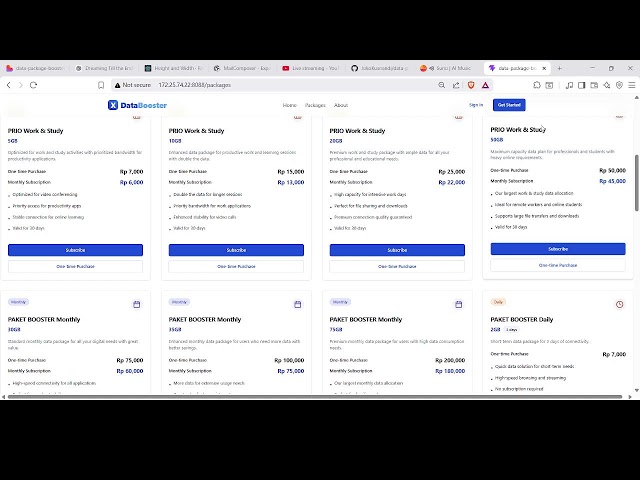
Task: Subscribe to PRIO Work & Study 10GB
Action: coord(236,250)
